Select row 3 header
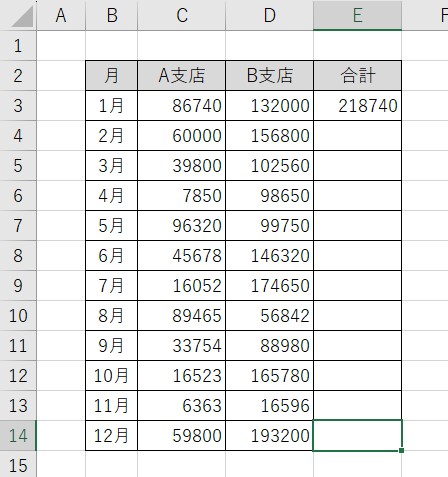 pyautogui.click(x=18, y=106)
